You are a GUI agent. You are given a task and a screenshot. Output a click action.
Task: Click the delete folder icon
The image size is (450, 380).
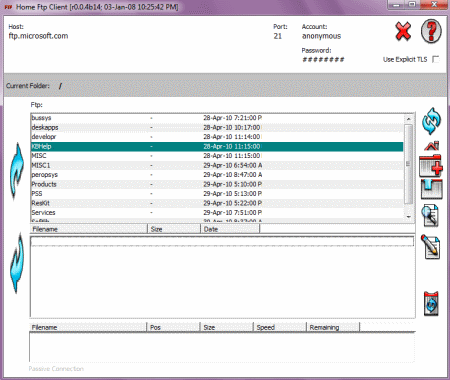pyautogui.click(x=432, y=189)
